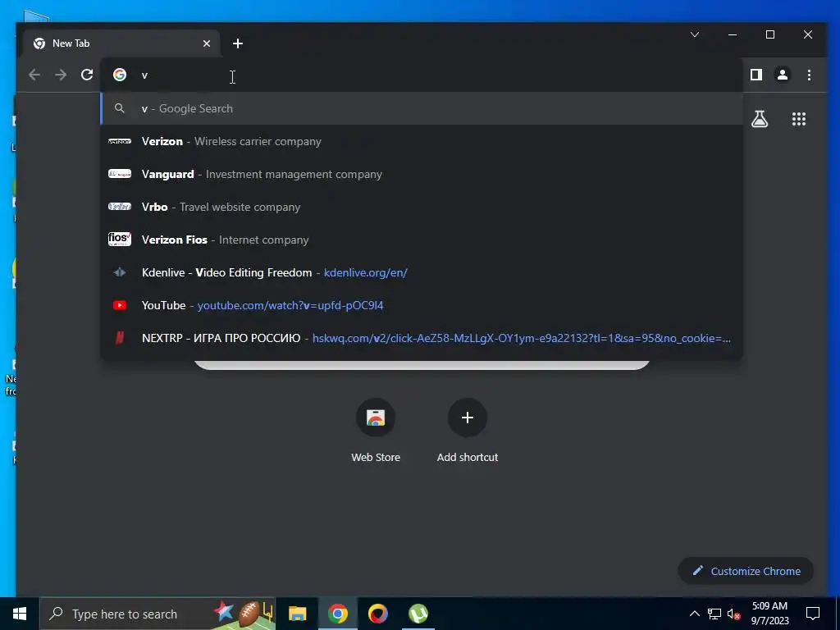Open File Explorer from the taskbar
This screenshot has height=630, width=840.
(297, 614)
